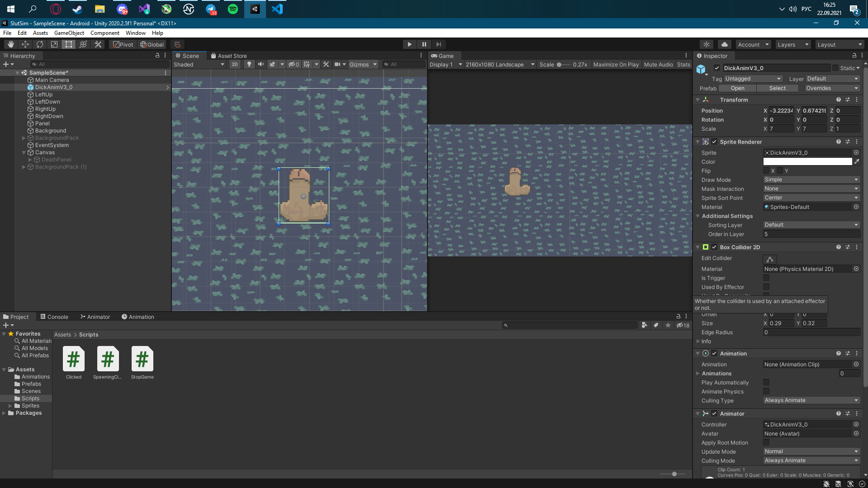Open the Sorting Layer dropdown

(811, 225)
